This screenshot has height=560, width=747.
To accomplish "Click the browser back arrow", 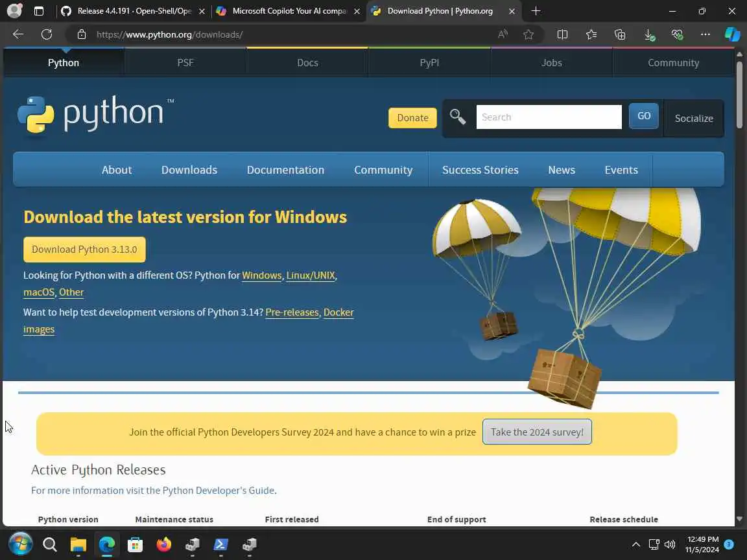I will tap(18, 34).
